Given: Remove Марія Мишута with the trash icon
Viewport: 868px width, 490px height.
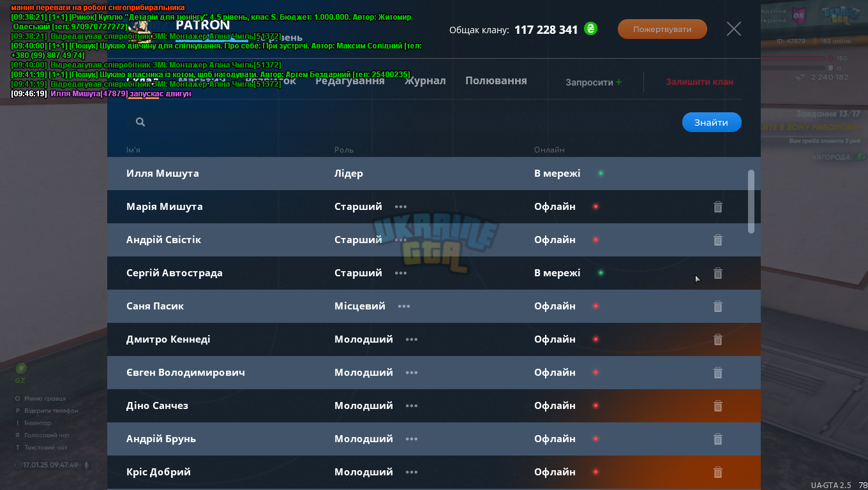Looking at the screenshot, I should pyautogui.click(x=718, y=207).
